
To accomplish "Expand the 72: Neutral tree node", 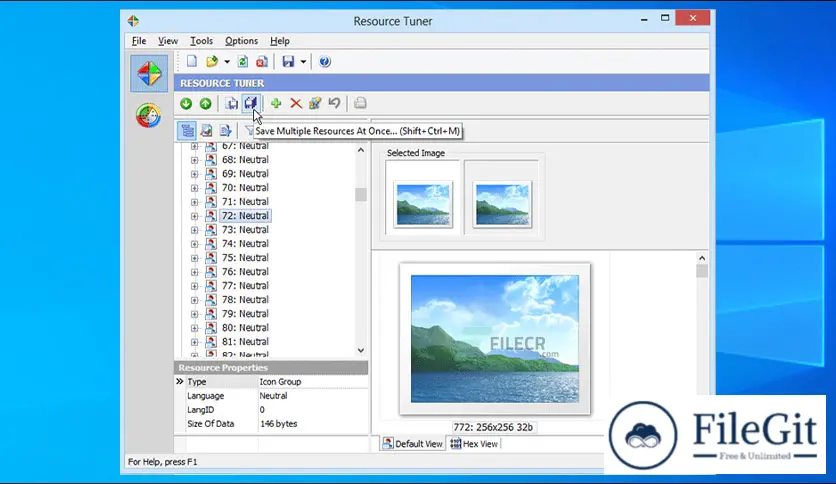I will [x=195, y=216].
